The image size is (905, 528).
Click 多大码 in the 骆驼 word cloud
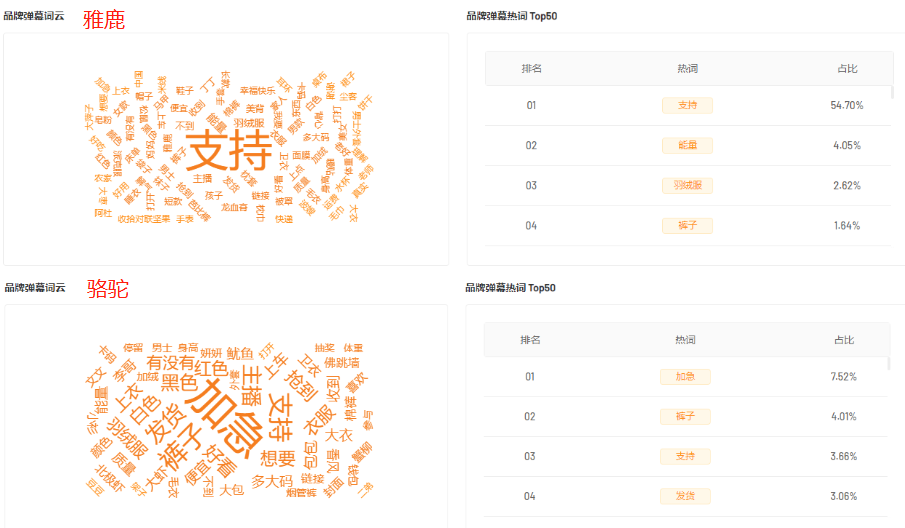click(x=272, y=481)
